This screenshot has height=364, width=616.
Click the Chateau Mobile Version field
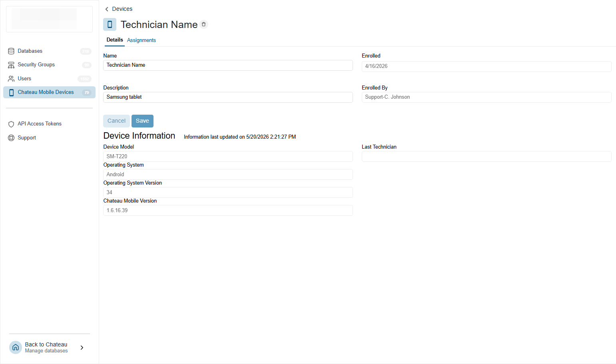228,210
